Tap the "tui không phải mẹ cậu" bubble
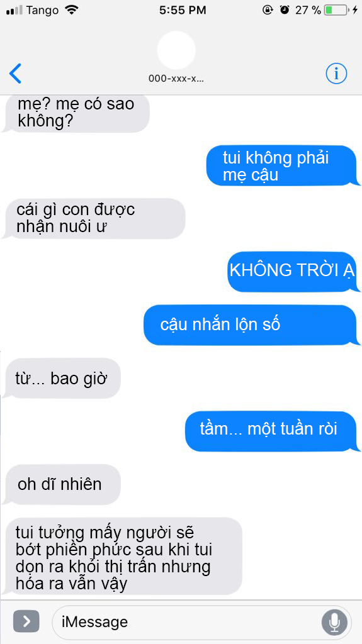 282,165
